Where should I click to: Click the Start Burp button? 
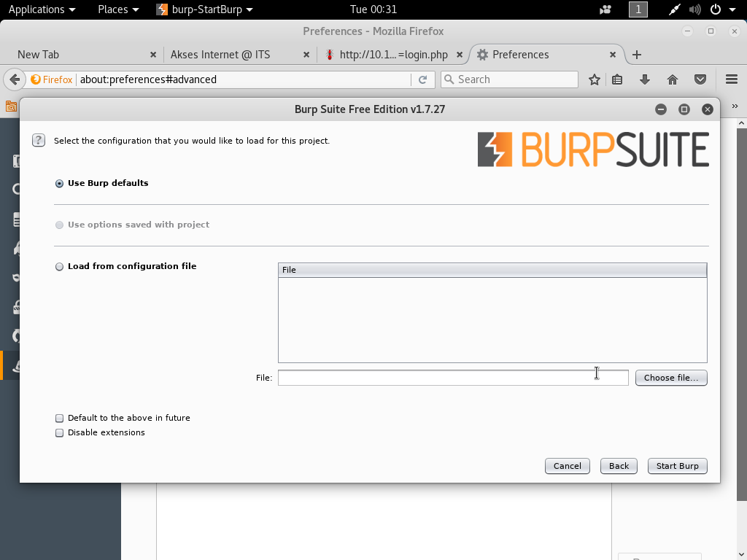coord(677,466)
